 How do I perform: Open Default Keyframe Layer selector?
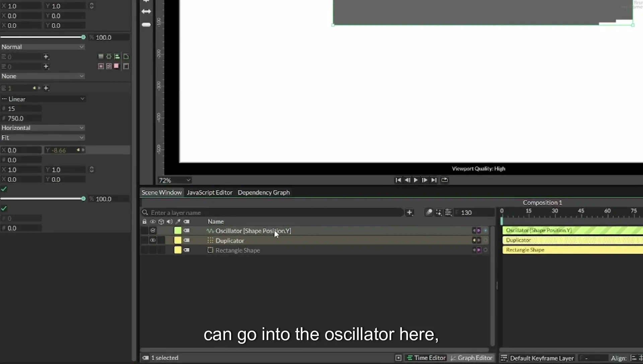[537, 358]
